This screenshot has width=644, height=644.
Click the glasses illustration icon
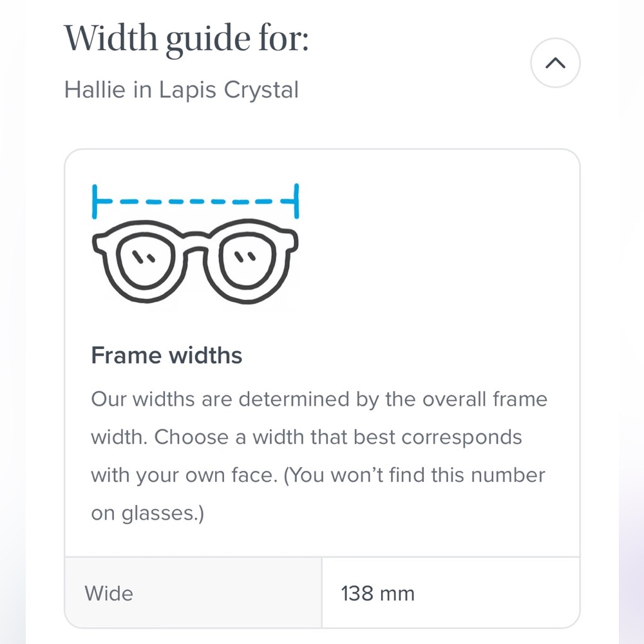pos(196,261)
